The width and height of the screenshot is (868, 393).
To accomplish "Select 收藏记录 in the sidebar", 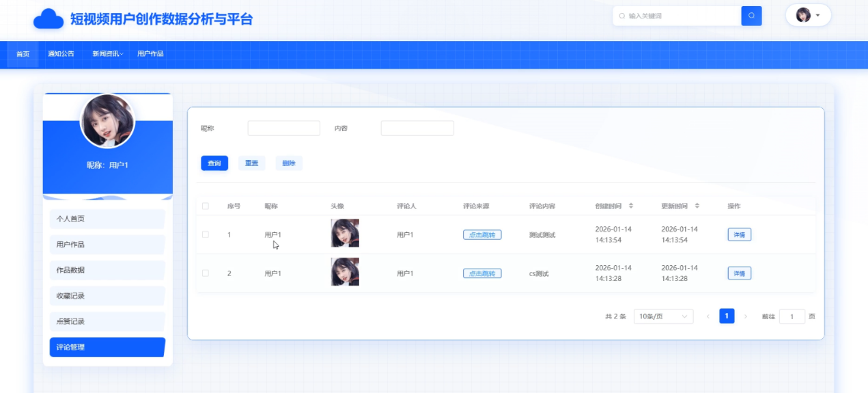I will [x=107, y=296].
